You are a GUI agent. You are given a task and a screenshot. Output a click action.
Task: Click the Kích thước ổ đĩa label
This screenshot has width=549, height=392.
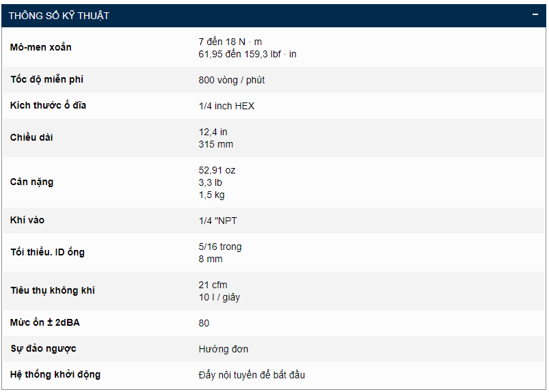[x=49, y=106]
